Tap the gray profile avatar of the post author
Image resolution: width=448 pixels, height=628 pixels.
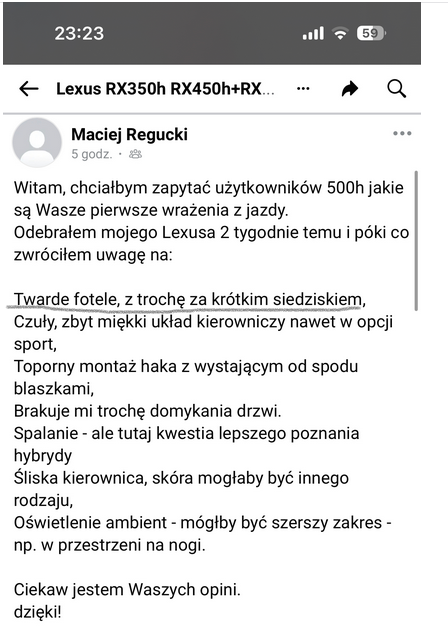37,142
